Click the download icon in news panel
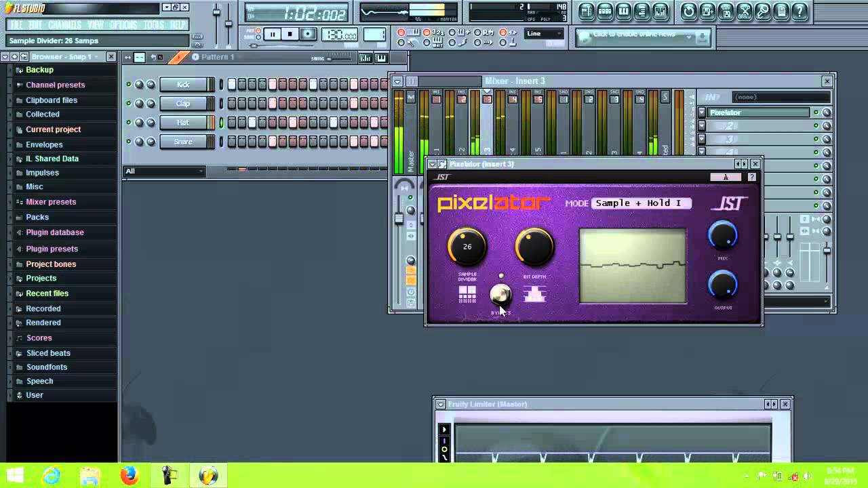 coord(703,38)
